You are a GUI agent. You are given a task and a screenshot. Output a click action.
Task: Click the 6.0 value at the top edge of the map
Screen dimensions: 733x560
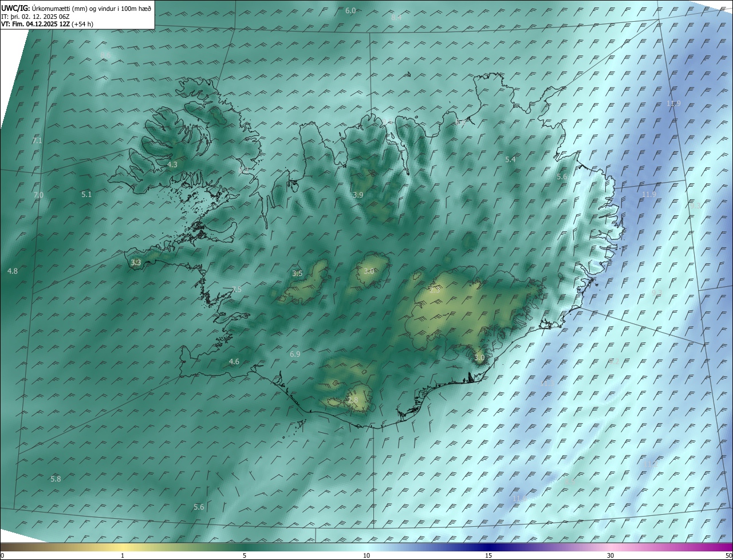tap(350, 11)
